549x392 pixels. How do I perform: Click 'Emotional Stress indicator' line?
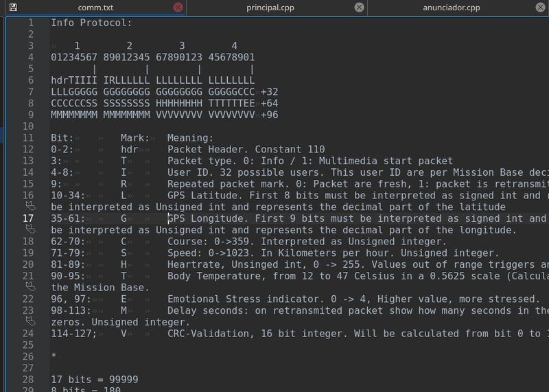[353, 299]
